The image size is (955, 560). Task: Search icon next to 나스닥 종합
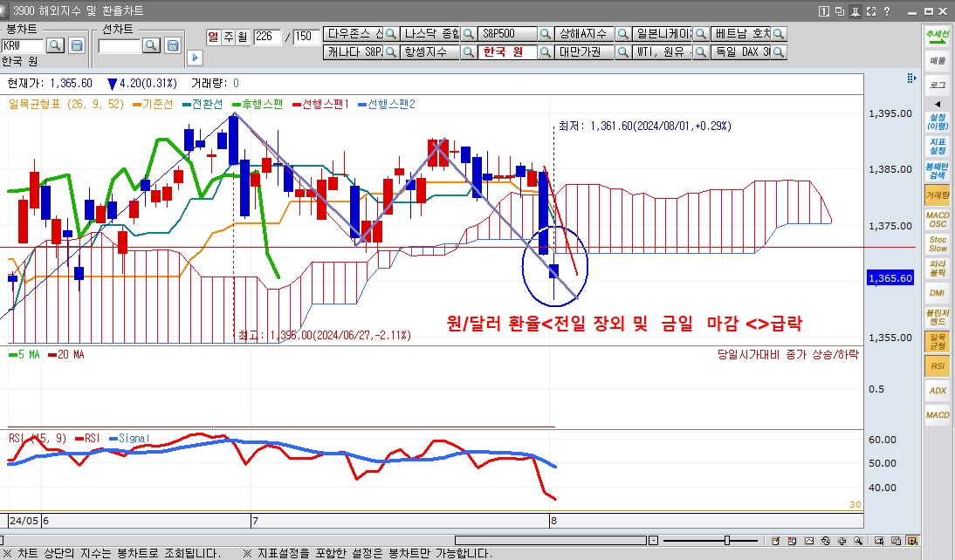click(x=469, y=34)
